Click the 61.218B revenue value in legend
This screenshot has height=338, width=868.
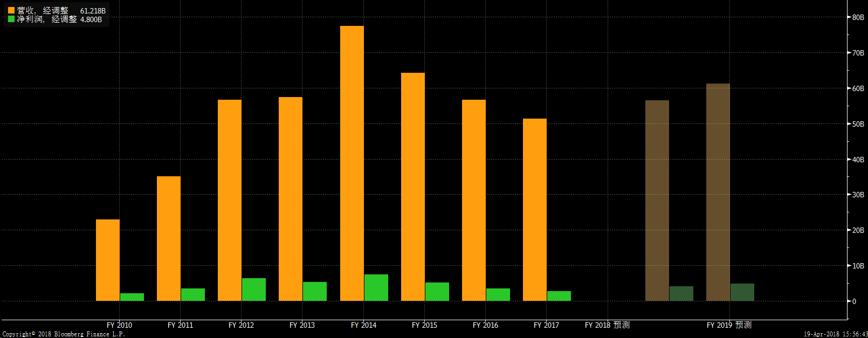pyautogui.click(x=93, y=11)
